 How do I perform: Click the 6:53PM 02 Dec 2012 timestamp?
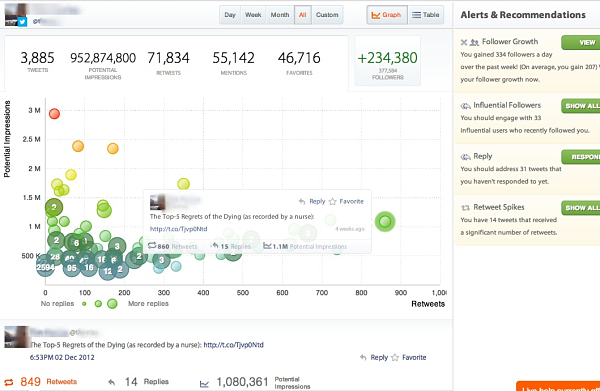[x=62, y=357]
